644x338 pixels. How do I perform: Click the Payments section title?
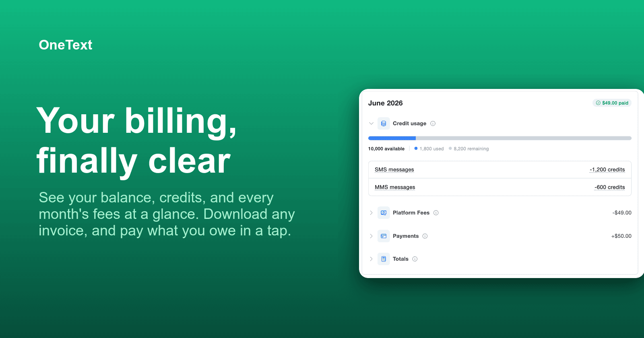point(406,236)
